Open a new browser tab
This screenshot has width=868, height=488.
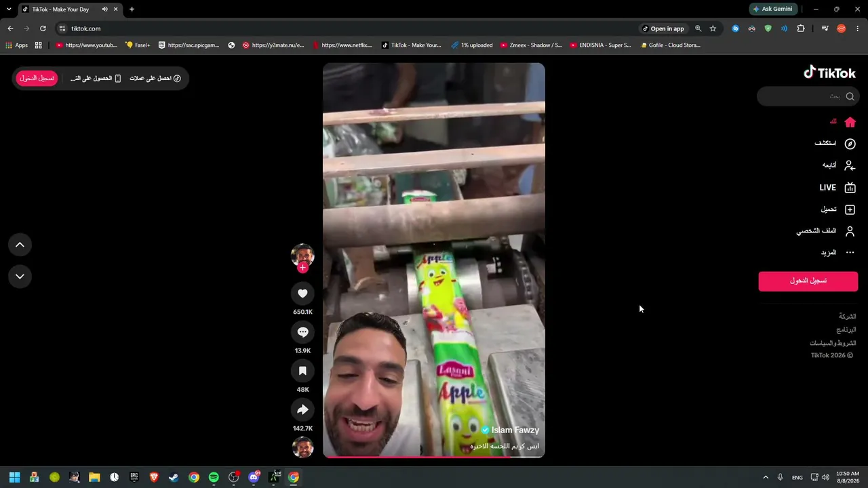(x=132, y=9)
